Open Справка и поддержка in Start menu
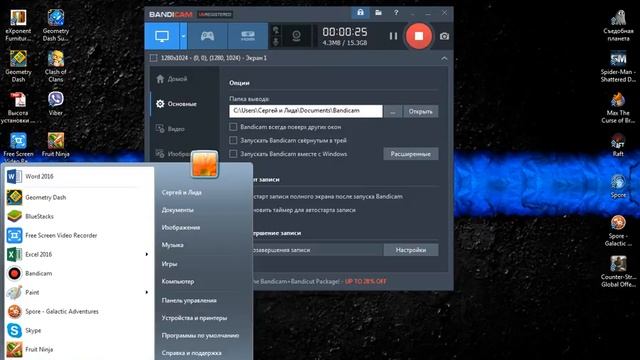The height and width of the screenshot is (360, 640). tap(191, 353)
